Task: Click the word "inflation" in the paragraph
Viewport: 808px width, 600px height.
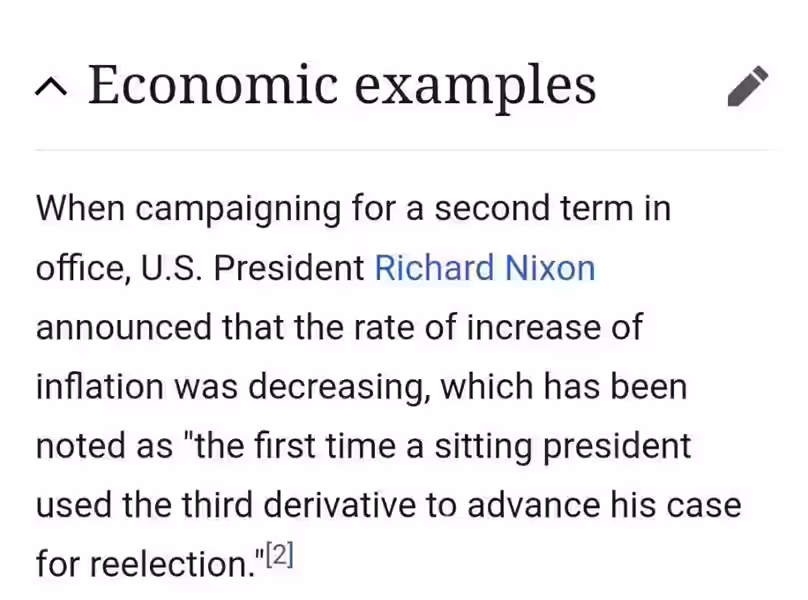Action: (x=99, y=387)
